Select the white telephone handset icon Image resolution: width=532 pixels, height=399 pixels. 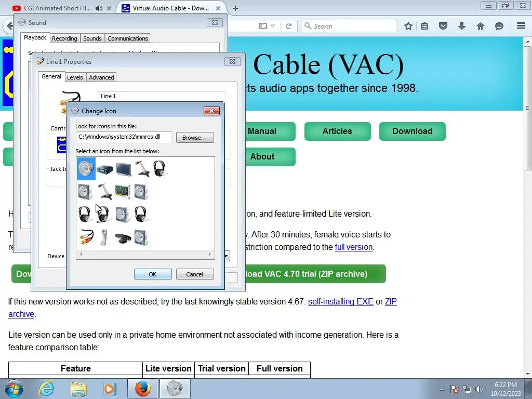(x=104, y=237)
